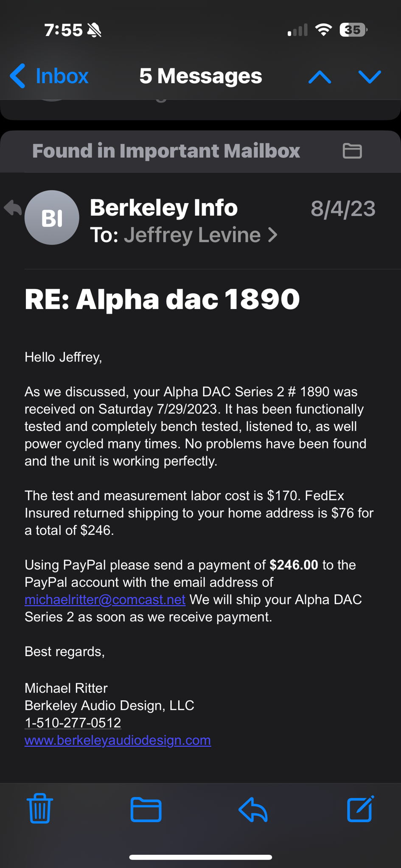Tap the reply arrow in bottom toolbar
The image size is (401, 868).
(x=253, y=810)
